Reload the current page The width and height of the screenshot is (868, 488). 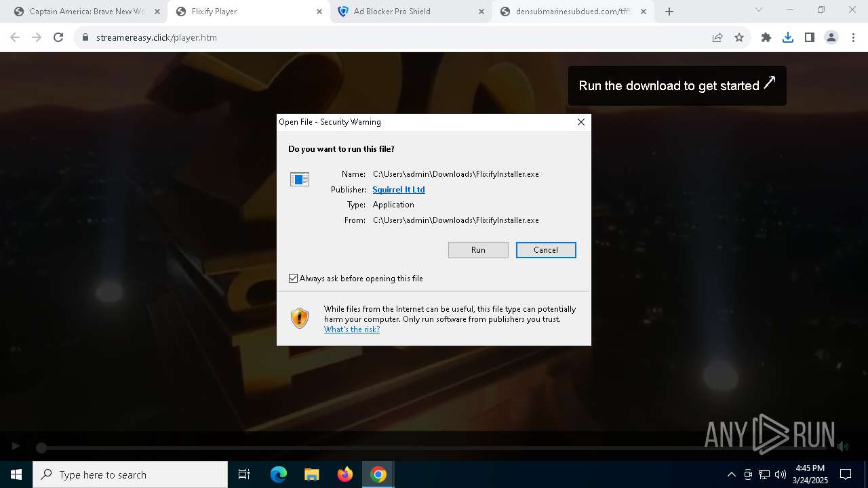pyautogui.click(x=58, y=37)
